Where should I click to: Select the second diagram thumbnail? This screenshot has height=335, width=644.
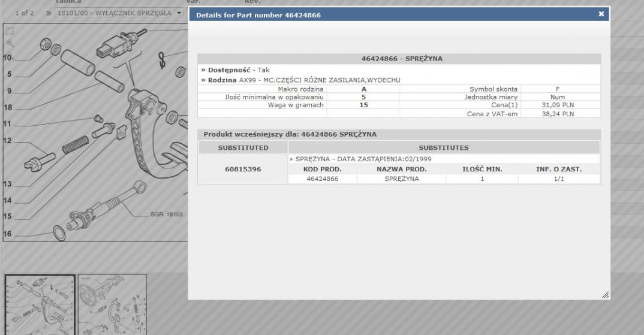click(x=112, y=304)
